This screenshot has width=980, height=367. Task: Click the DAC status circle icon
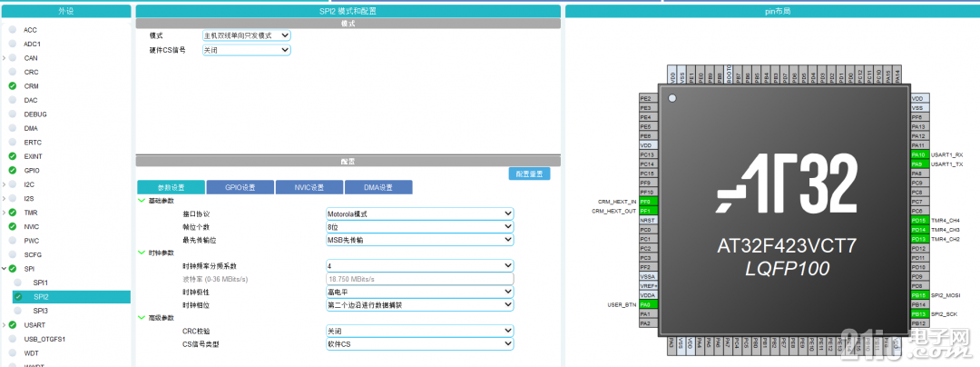(13, 100)
